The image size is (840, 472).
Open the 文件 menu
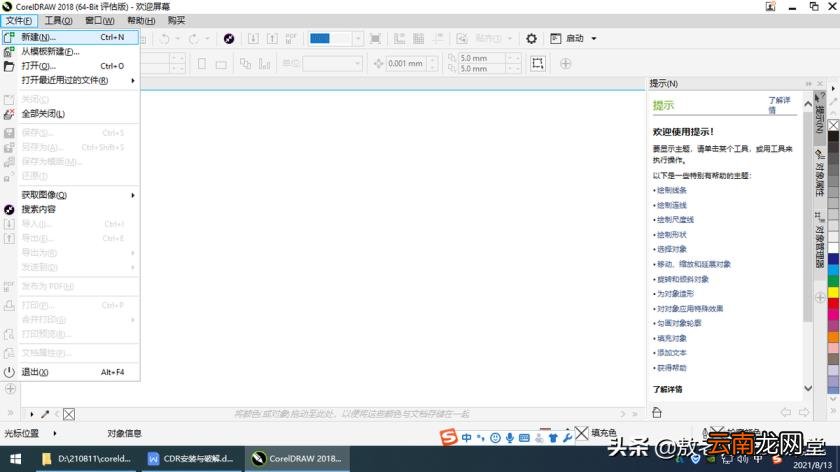(19, 20)
